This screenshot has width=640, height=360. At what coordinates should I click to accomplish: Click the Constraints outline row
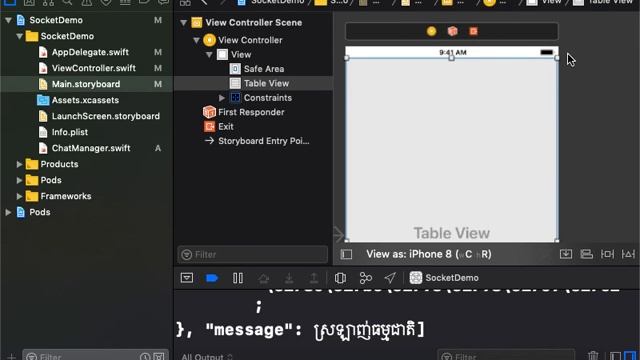[x=268, y=98]
